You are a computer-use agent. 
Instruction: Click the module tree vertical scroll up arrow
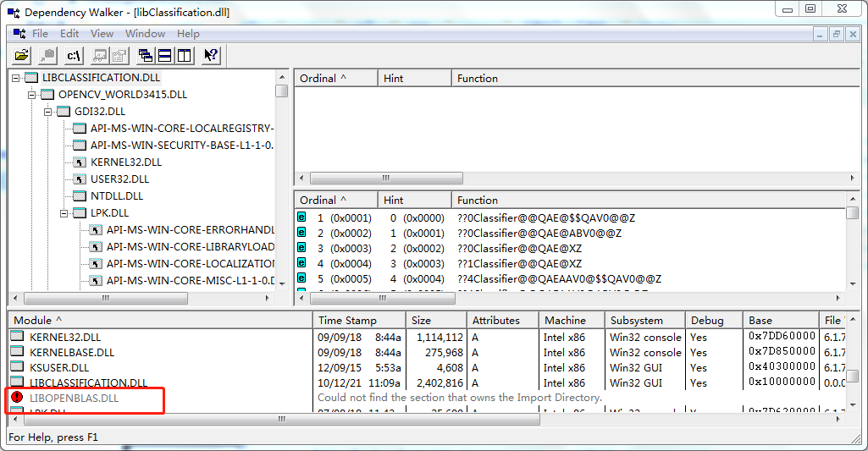(x=282, y=78)
